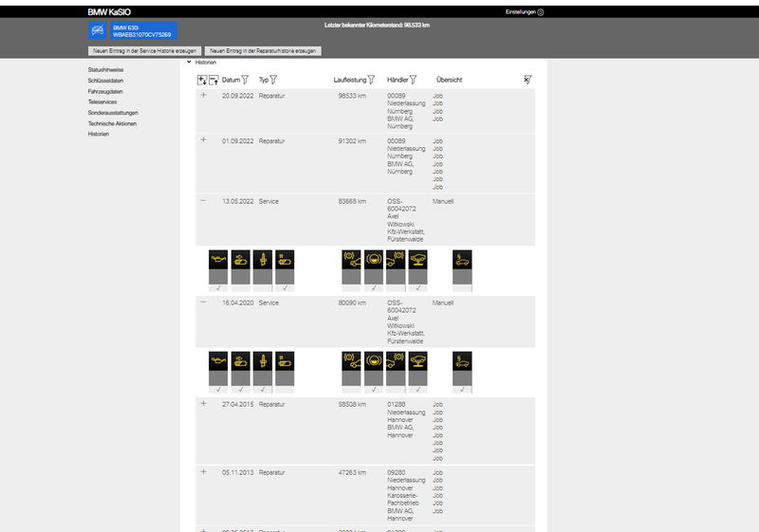Click the Übersicht column header

tap(449, 80)
